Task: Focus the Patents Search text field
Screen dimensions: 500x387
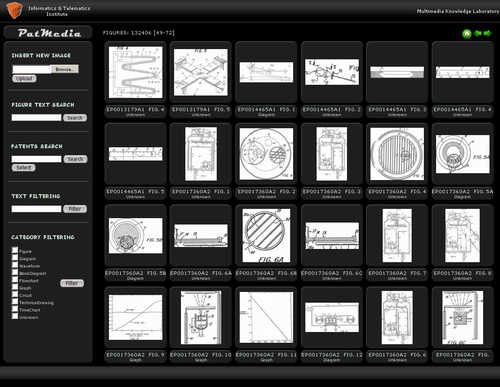Action: [x=37, y=159]
